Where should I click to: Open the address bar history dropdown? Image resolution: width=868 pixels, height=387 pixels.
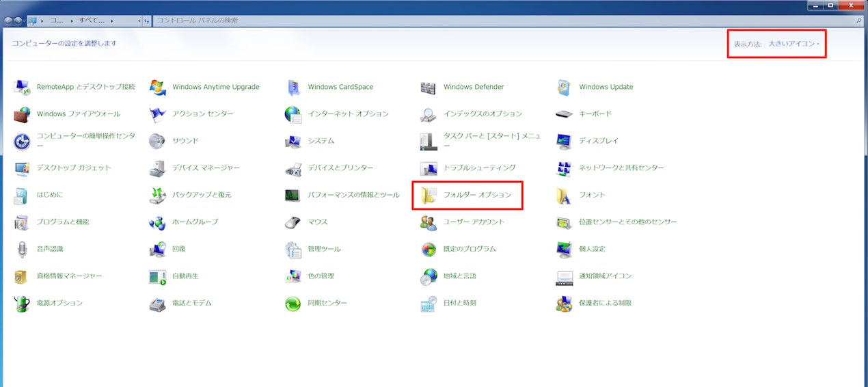click(139, 21)
